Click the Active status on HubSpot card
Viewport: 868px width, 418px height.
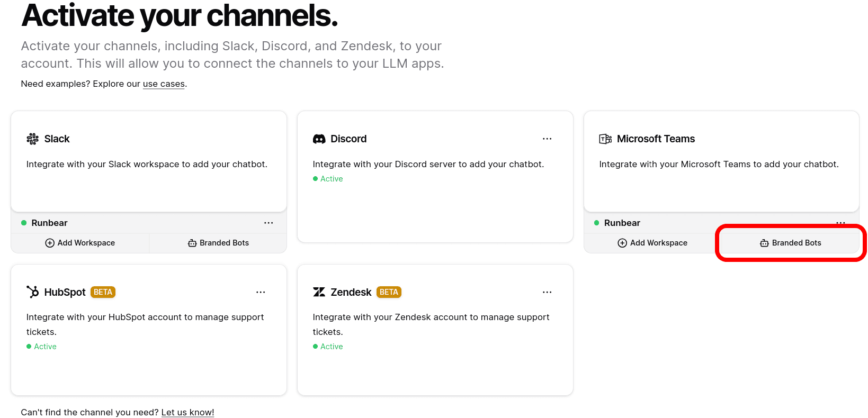tap(41, 347)
